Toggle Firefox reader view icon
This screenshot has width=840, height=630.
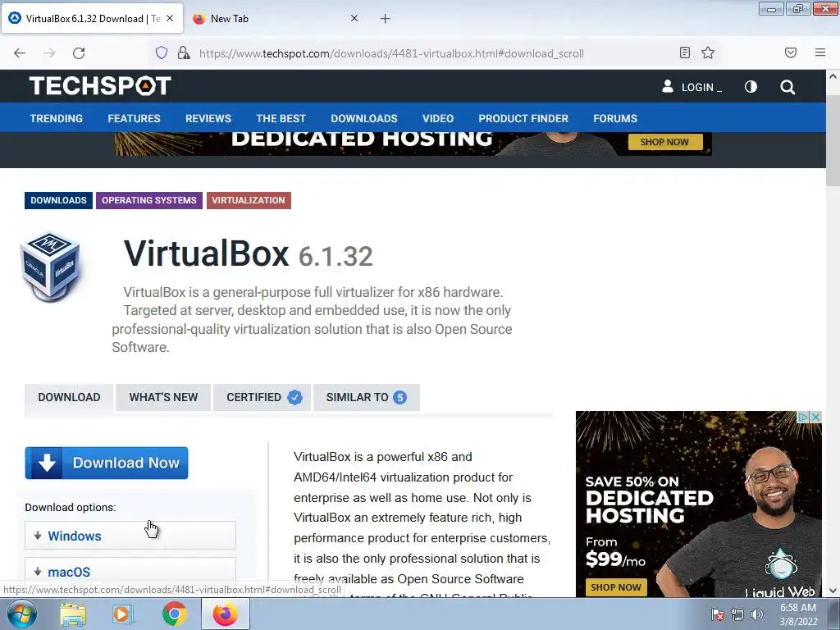point(685,52)
